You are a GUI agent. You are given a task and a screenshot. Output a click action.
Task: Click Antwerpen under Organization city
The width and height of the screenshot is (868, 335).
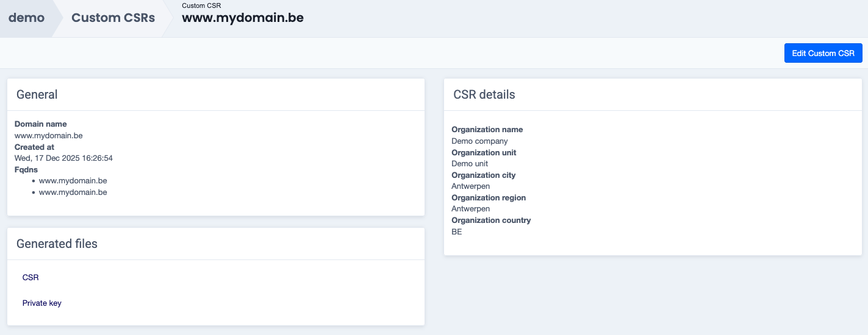pyautogui.click(x=470, y=186)
